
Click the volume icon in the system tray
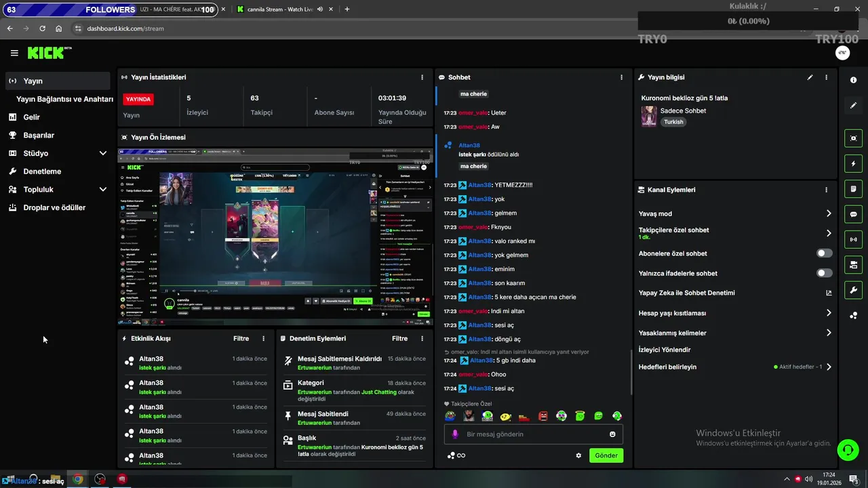click(808, 479)
